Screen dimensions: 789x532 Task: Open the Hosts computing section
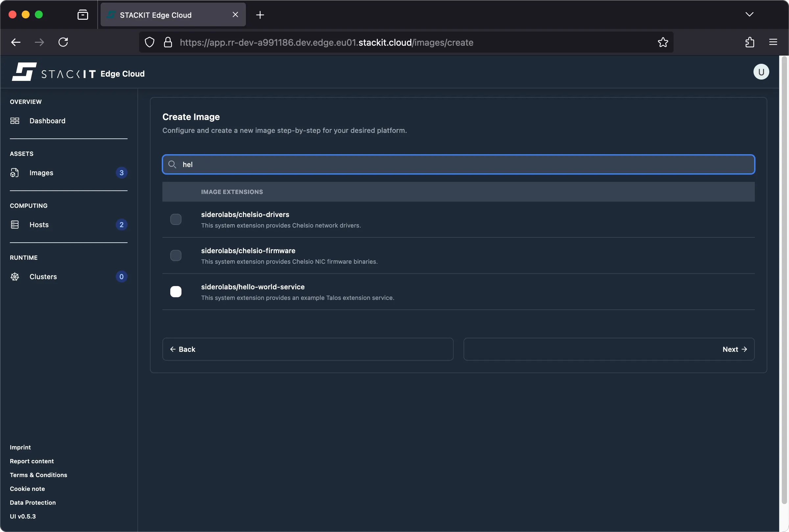39,224
